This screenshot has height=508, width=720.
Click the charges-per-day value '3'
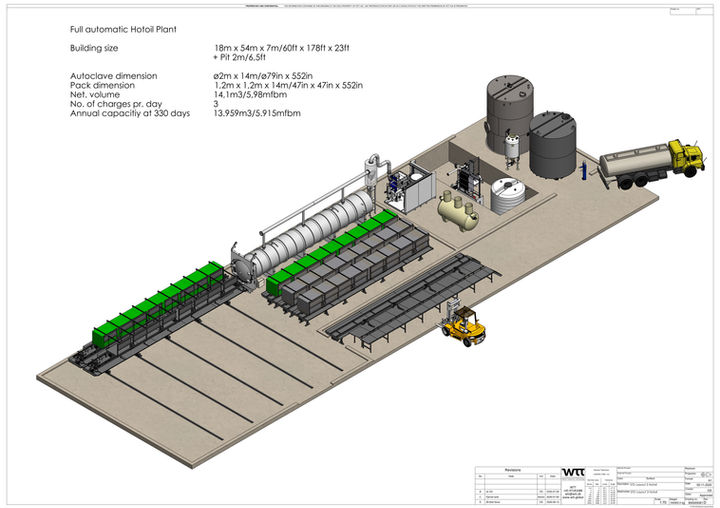pos(216,104)
